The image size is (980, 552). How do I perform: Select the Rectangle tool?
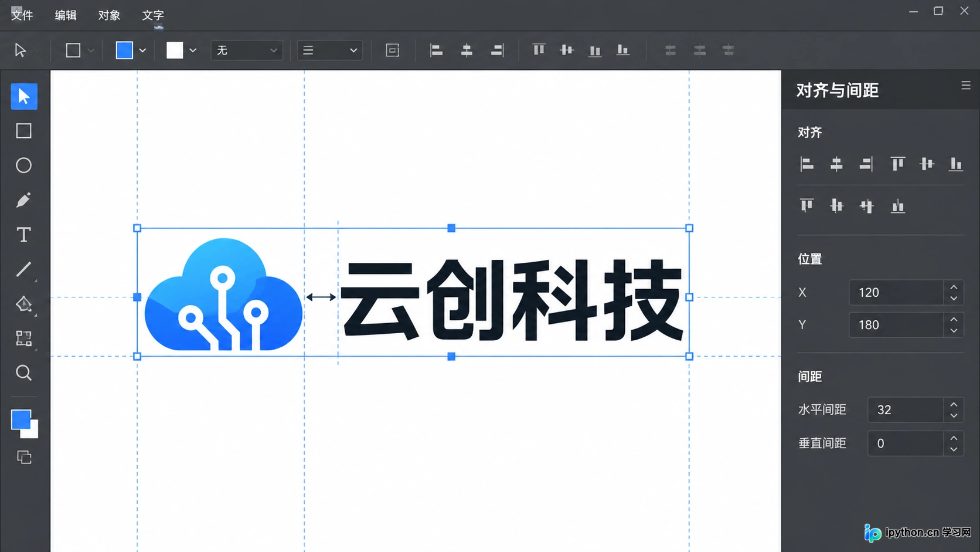[x=24, y=131]
